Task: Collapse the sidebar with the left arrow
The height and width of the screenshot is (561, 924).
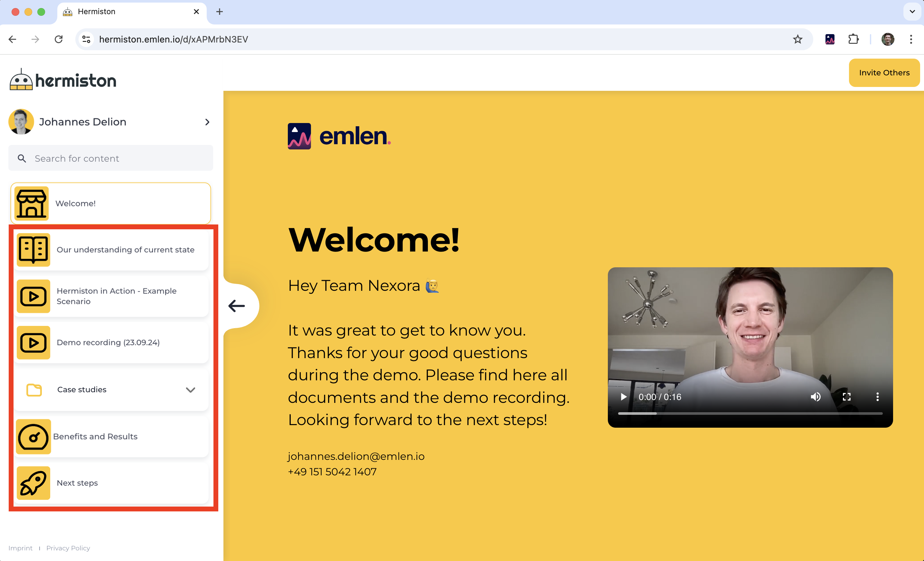Action: (x=237, y=306)
